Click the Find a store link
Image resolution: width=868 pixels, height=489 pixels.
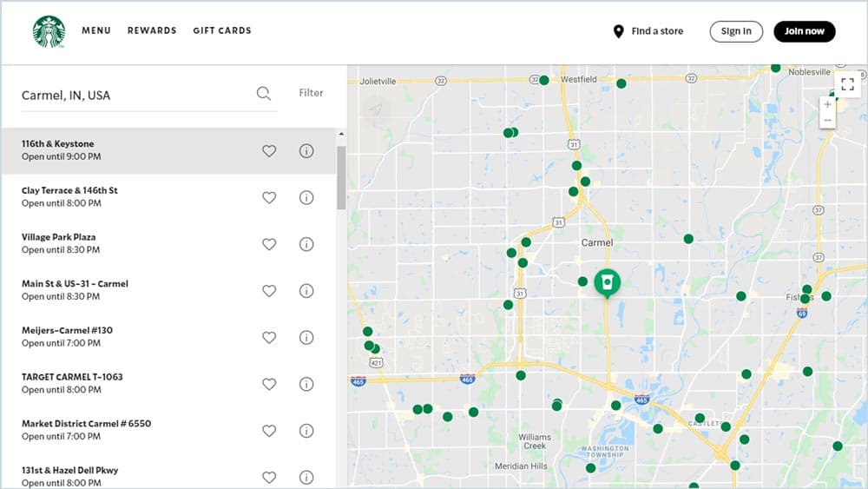tap(648, 31)
